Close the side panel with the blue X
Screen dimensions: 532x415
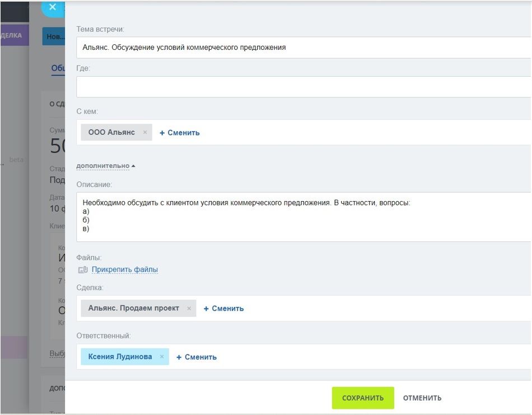click(53, 7)
